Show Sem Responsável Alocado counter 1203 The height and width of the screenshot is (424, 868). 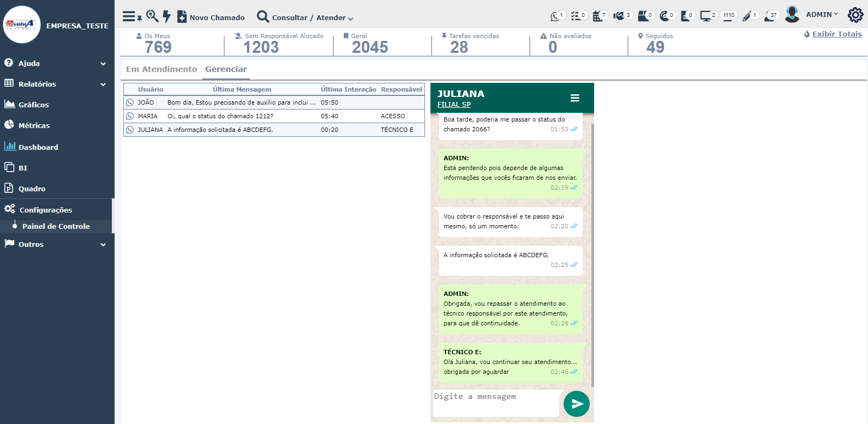coord(279,44)
